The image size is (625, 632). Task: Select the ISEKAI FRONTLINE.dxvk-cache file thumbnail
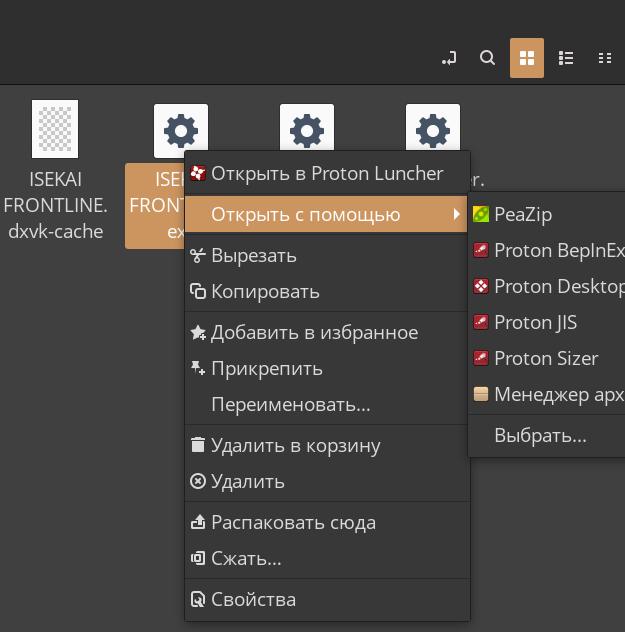(55, 129)
